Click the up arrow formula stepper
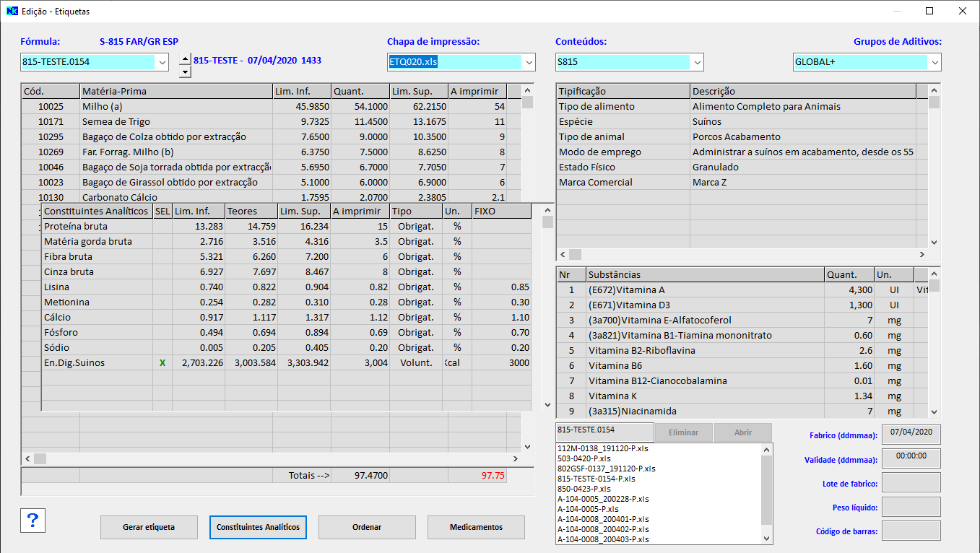The height and width of the screenshot is (553, 980). (185, 59)
